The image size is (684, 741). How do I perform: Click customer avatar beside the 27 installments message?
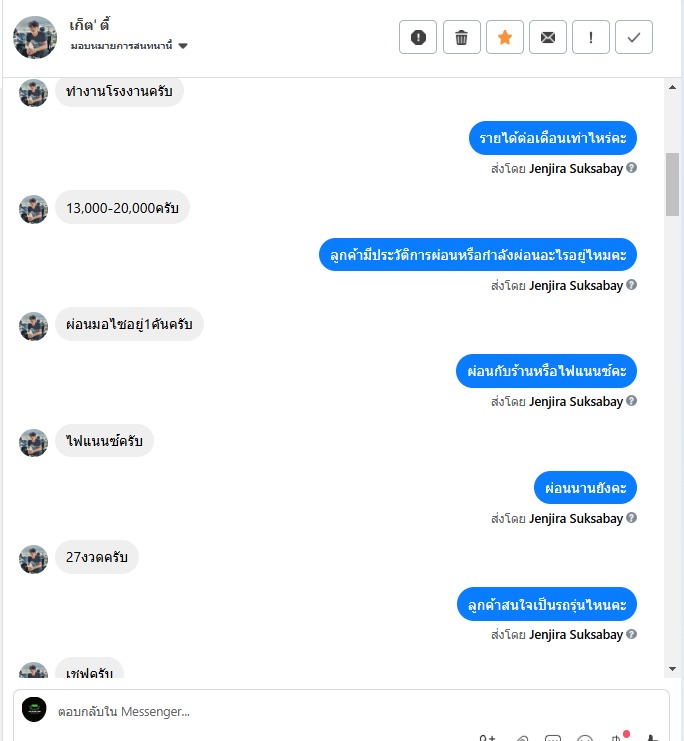(x=33, y=559)
